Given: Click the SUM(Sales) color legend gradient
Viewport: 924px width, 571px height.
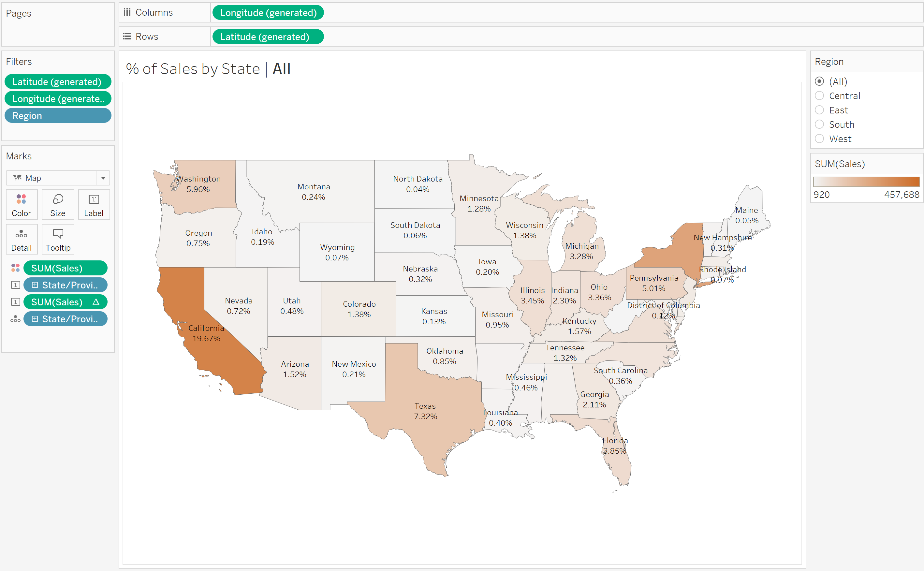Looking at the screenshot, I should click(866, 182).
